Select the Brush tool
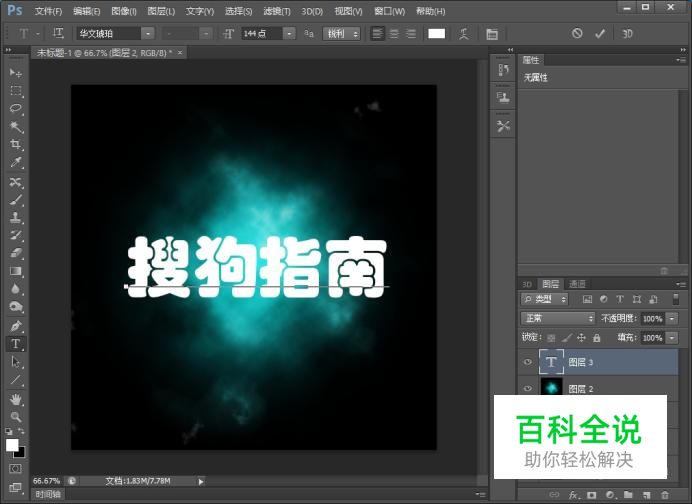The width and height of the screenshot is (692, 504). pyautogui.click(x=15, y=200)
